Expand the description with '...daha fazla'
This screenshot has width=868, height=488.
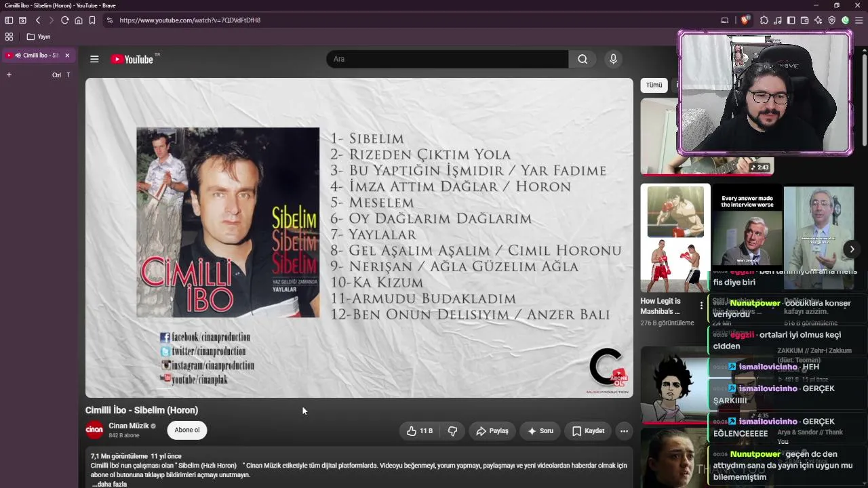pos(110,484)
